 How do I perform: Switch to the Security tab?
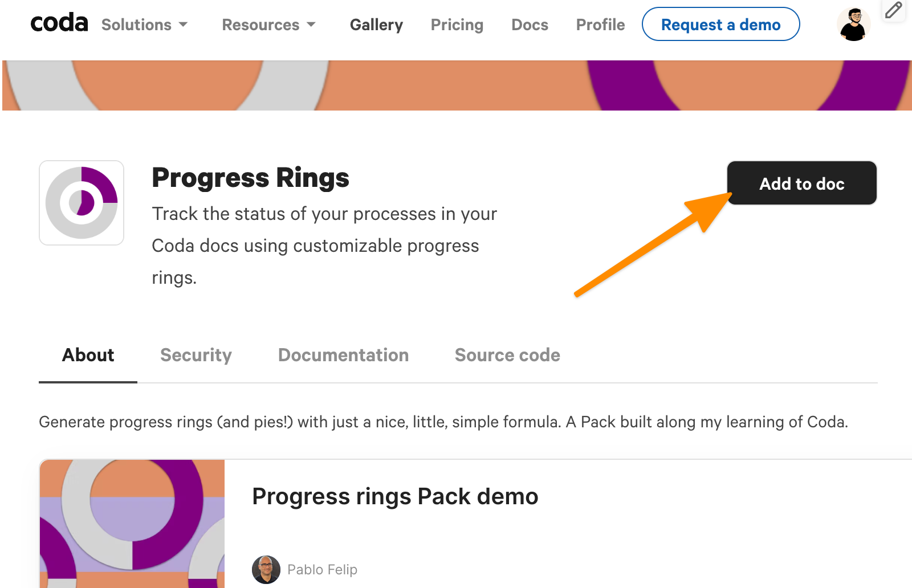pyautogui.click(x=196, y=355)
